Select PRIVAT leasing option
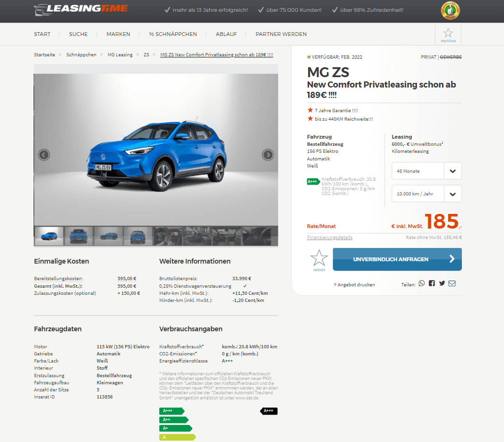This screenshot has width=504, height=442. pos(428,57)
